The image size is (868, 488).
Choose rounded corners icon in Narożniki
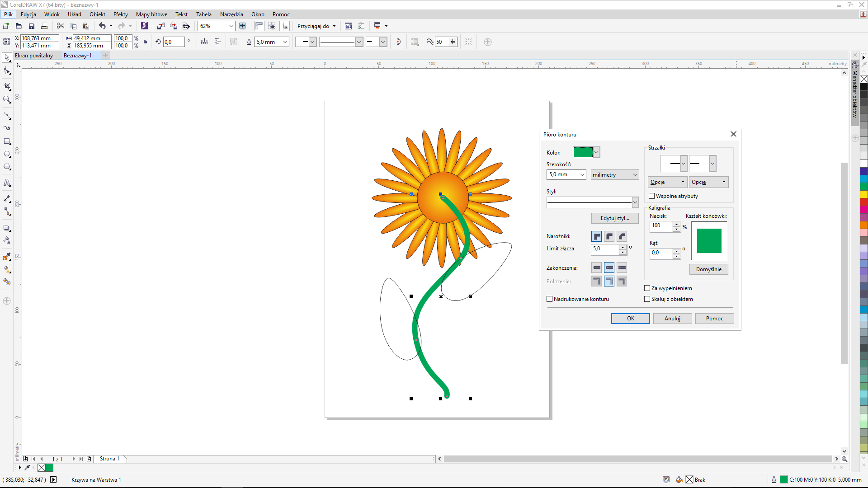(609, 236)
